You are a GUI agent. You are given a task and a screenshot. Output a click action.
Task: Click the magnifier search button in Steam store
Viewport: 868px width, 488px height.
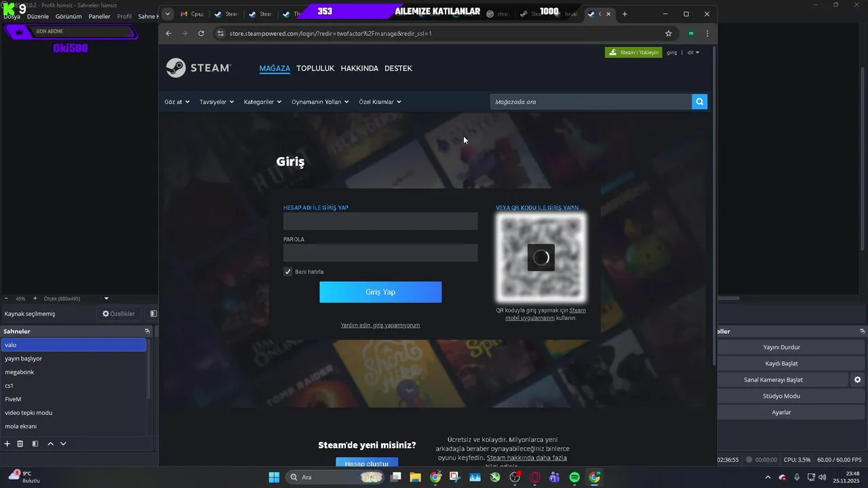point(699,102)
